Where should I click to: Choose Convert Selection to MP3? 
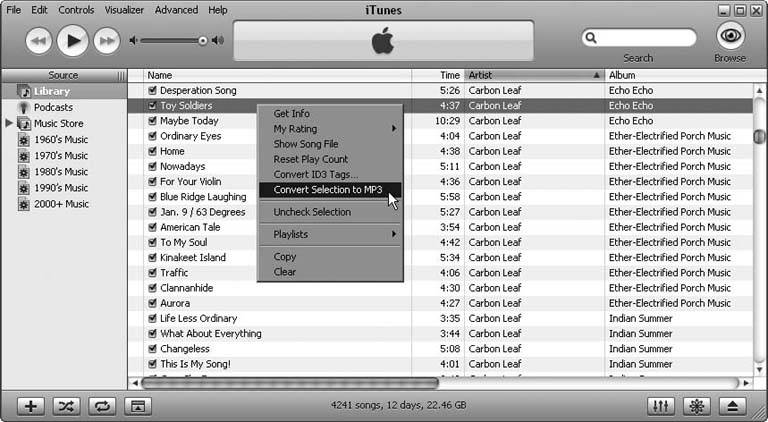[x=328, y=190]
